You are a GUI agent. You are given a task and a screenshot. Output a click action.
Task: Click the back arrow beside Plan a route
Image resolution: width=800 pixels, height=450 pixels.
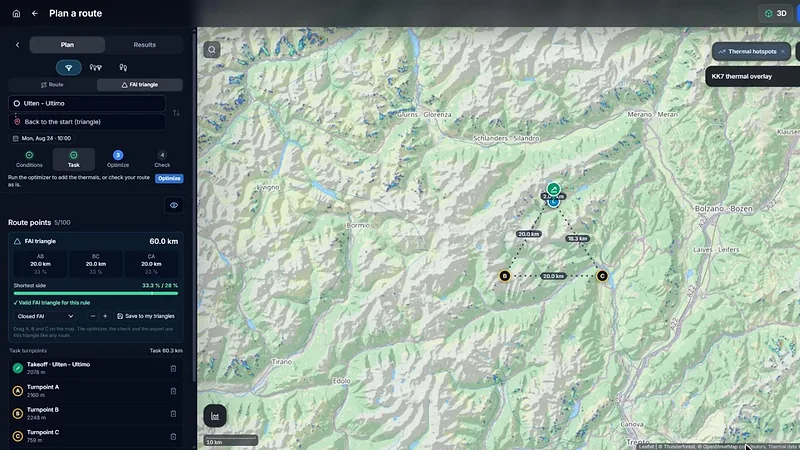click(x=35, y=14)
